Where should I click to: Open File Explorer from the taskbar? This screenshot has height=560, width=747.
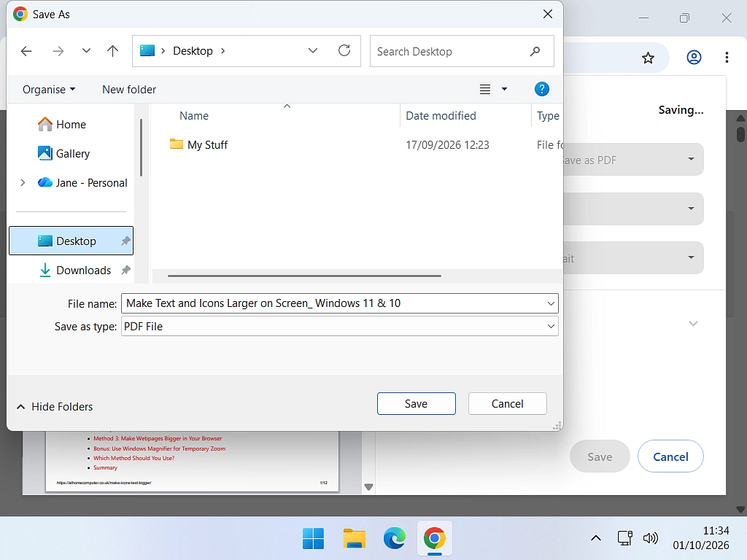click(x=354, y=539)
